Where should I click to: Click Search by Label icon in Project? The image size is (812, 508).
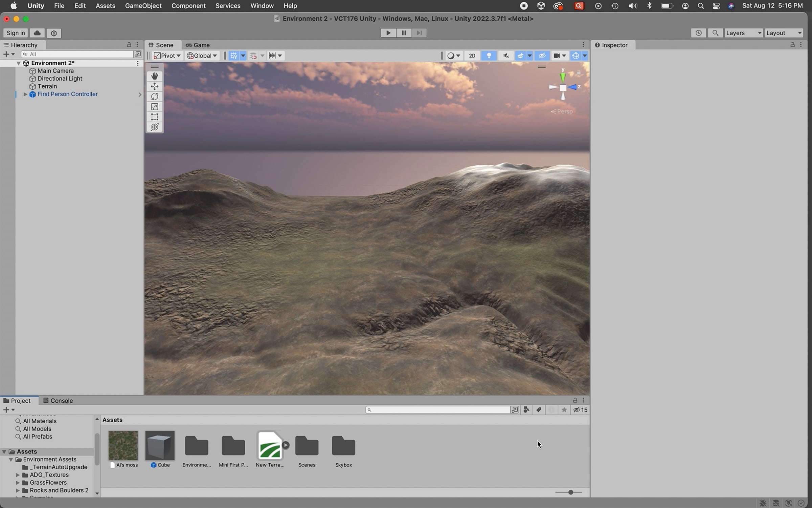[539, 410]
